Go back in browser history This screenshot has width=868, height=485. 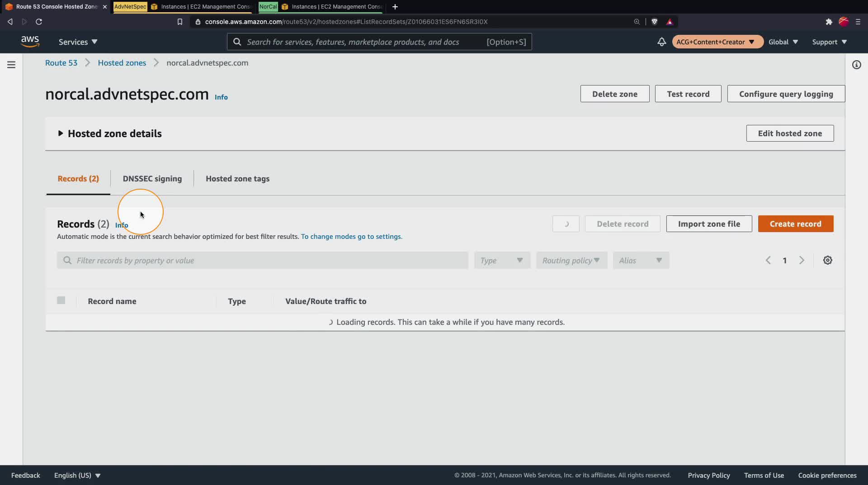(10, 22)
